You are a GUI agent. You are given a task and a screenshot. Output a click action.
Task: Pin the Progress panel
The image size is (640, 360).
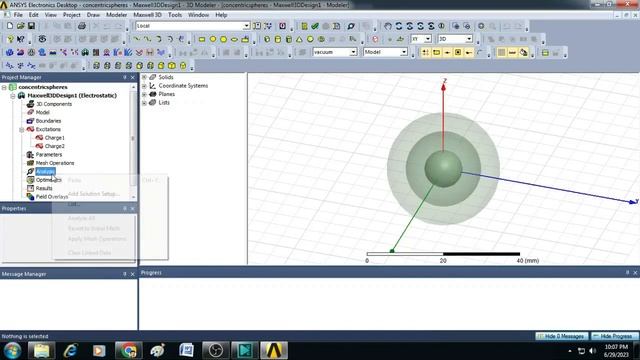tap(627, 272)
